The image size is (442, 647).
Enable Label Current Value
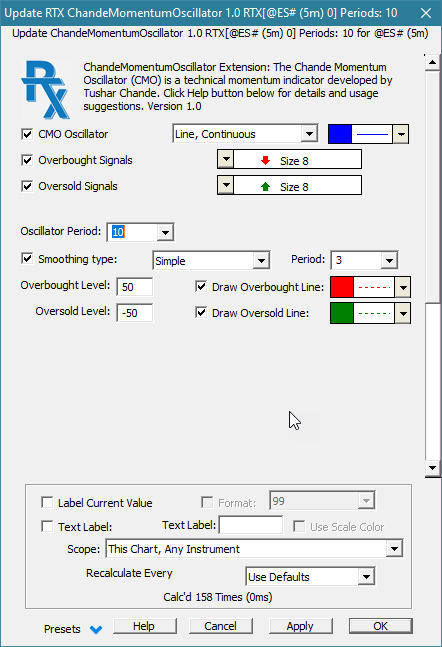coord(47,503)
